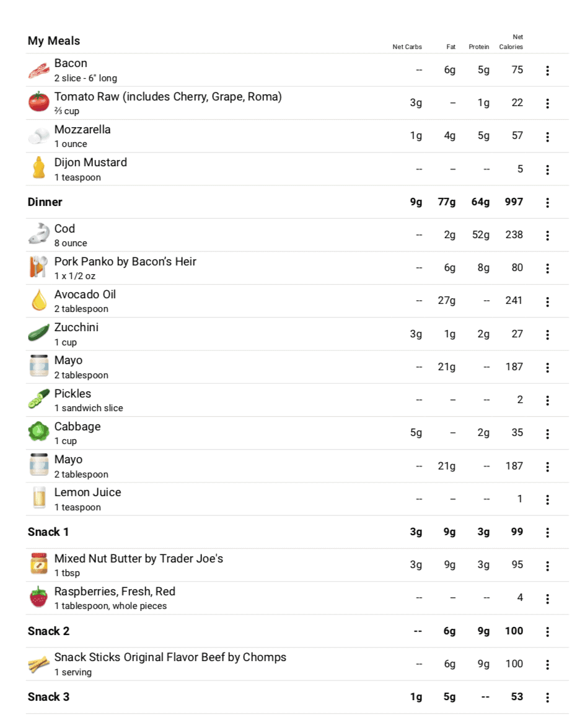Click the Cabbage food icon
Image resolution: width=585 pixels, height=728 pixels.
tap(39, 432)
